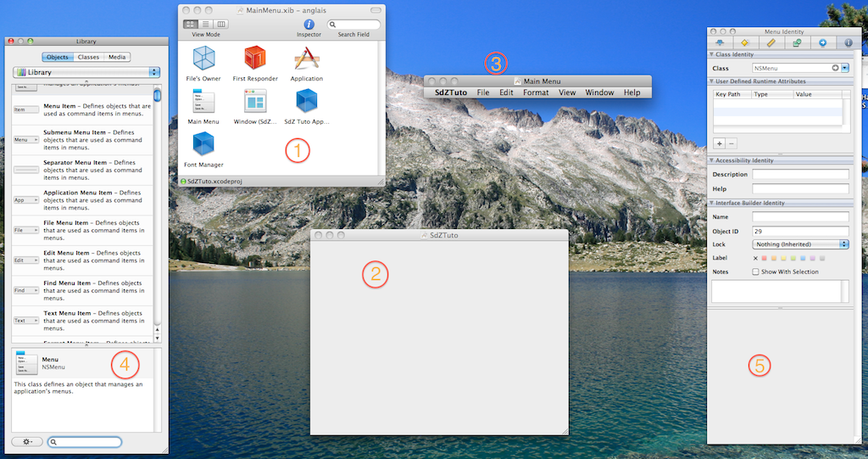Select the Window (SdZ...) object icon
868x459 pixels.
pos(255,102)
